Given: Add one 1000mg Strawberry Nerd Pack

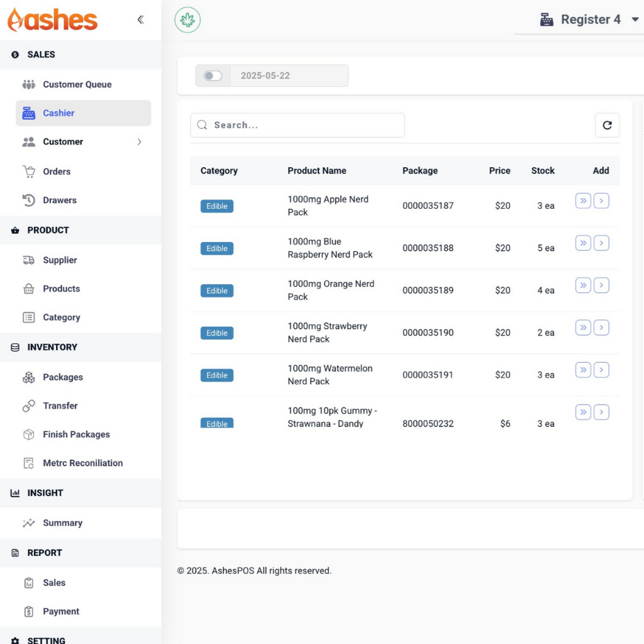Looking at the screenshot, I should coord(601,328).
